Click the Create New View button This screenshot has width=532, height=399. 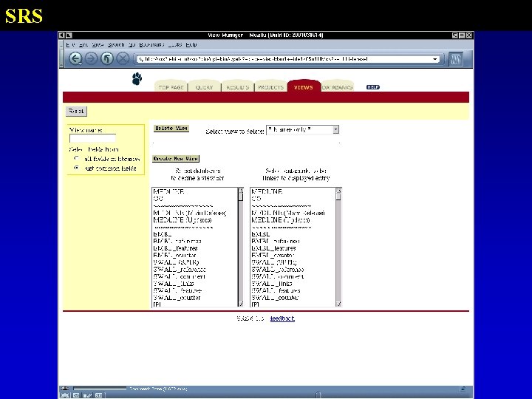176,158
